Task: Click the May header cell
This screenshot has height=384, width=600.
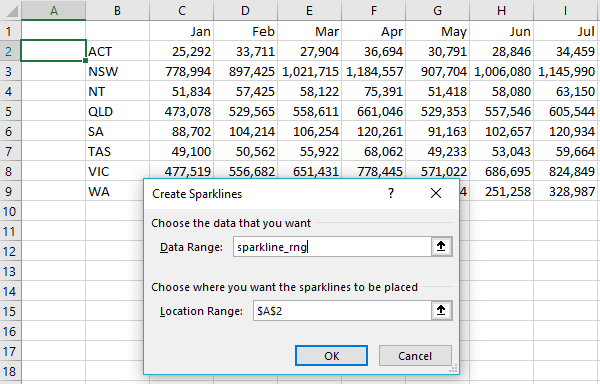Action: 438,31
